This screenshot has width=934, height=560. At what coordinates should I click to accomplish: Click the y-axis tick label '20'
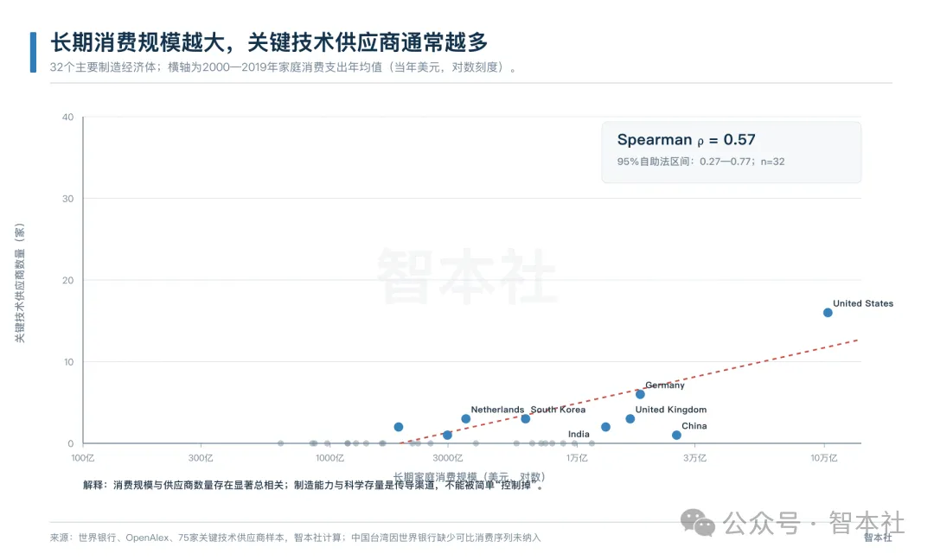[x=68, y=280]
